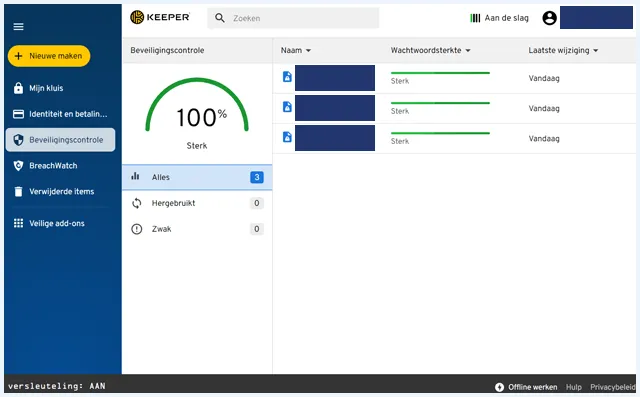Click the account name button at top right
640x397 pixels.
596,18
